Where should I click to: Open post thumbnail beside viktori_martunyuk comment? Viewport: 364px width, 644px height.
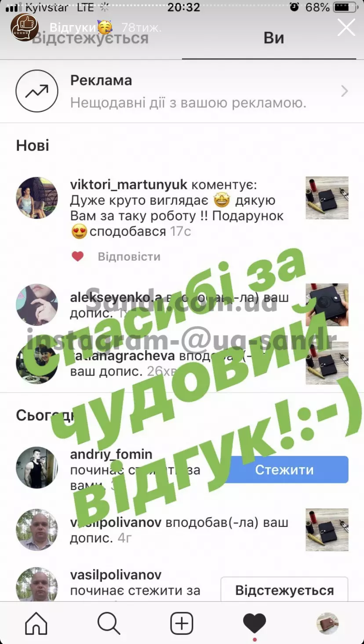[x=327, y=198]
